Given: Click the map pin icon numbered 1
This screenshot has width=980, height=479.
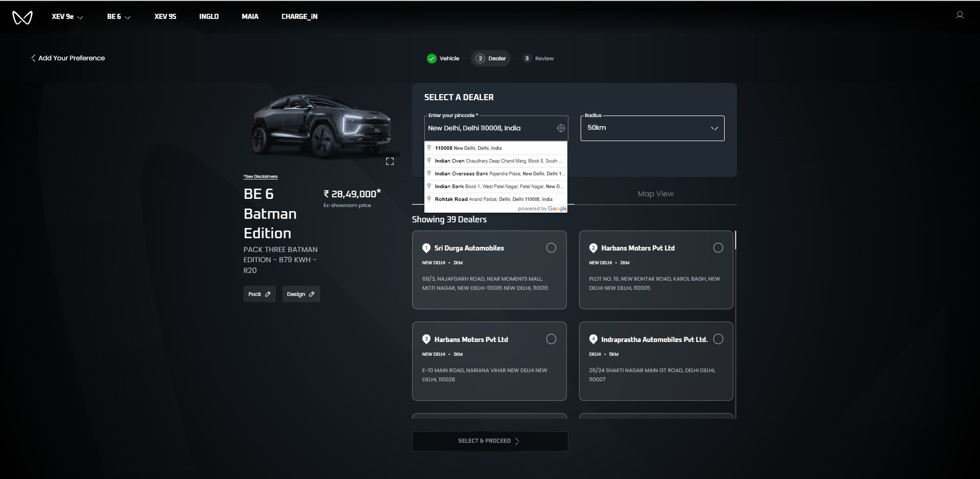Looking at the screenshot, I should click(426, 248).
